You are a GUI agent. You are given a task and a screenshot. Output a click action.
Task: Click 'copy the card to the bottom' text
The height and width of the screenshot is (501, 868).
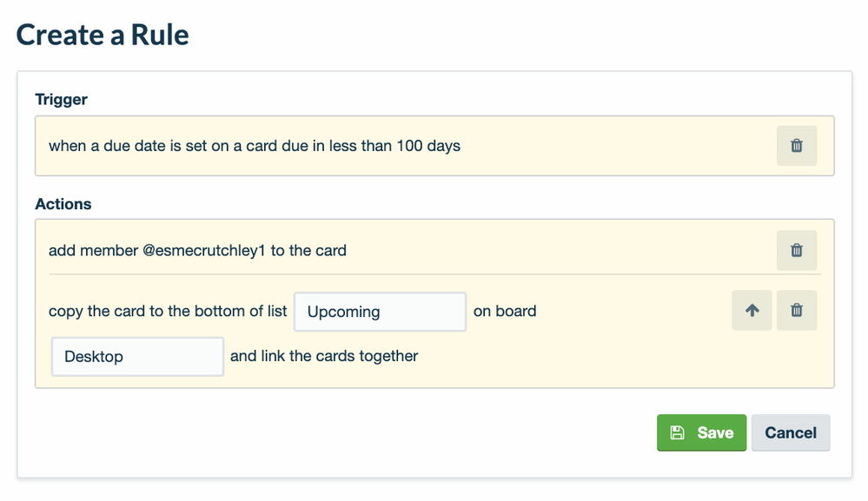coord(144,311)
